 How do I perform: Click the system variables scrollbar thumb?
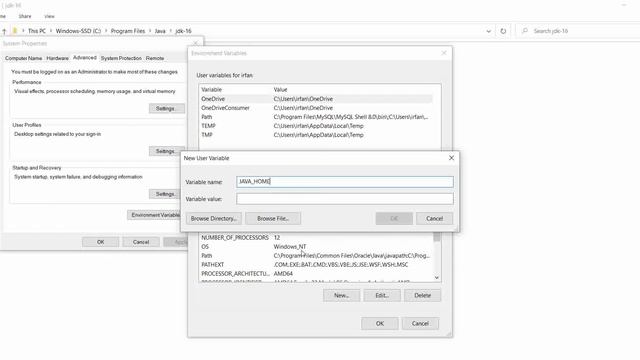(437, 237)
